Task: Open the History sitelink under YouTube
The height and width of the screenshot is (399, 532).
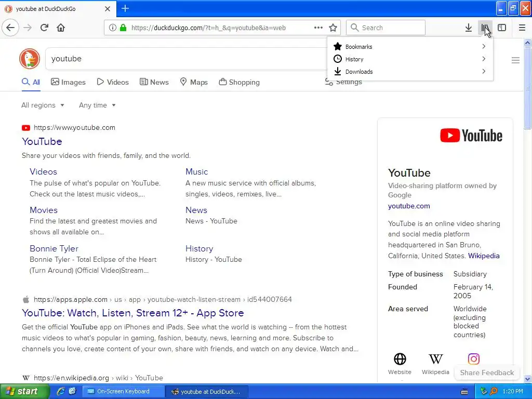Action: pyautogui.click(x=199, y=248)
